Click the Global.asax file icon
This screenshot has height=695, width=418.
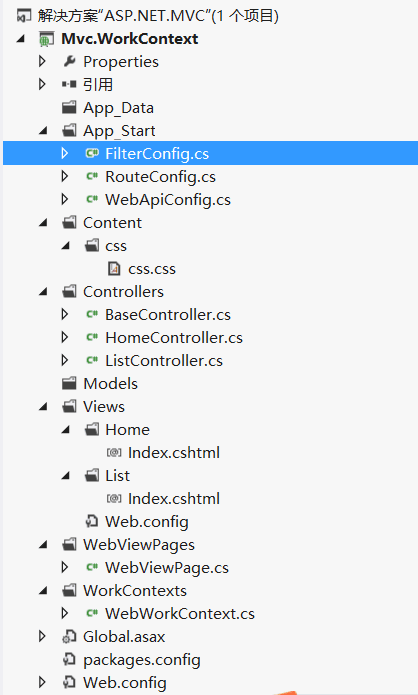[x=69, y=637]
